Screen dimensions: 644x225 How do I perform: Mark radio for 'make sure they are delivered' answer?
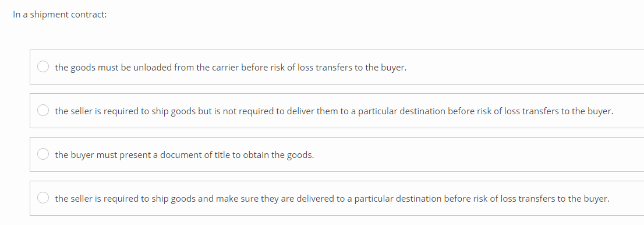coord(43,198)
